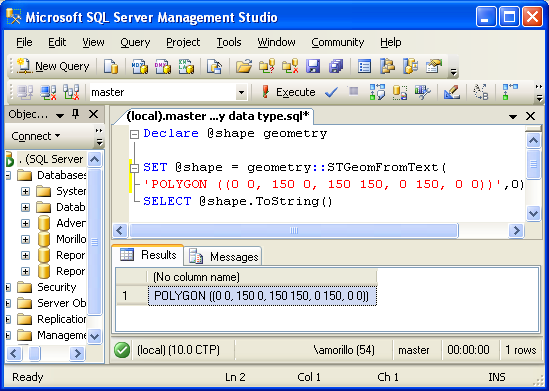The width and height of the screenshot is (549, 391).
Task: Click the New Query toolbar button
Action: tap(53, 66)
